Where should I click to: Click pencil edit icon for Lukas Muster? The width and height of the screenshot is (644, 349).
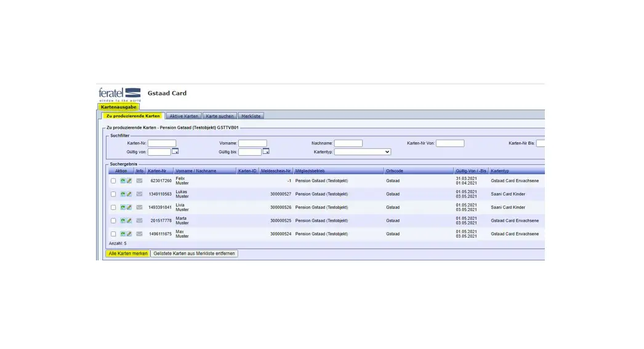point(129,194)
